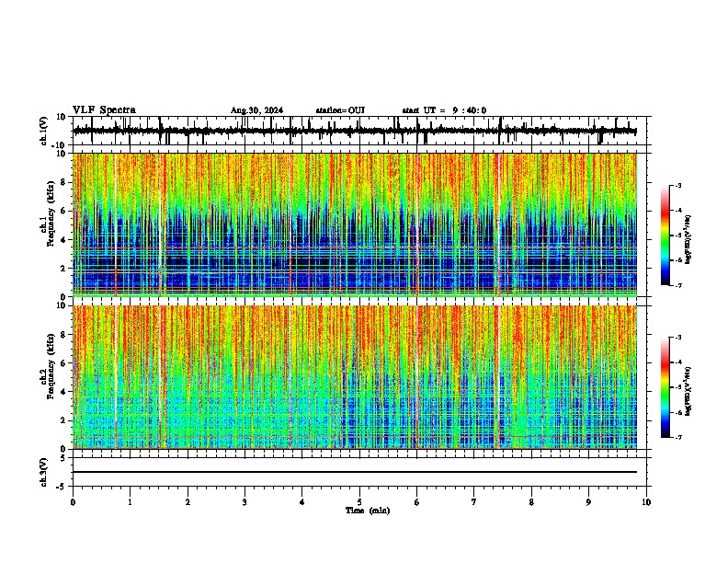Click the '4' kHz tick of ch.2 spectrogram
Image resolution: width=728 pixels, height=563 pixels.
(64, 392)
